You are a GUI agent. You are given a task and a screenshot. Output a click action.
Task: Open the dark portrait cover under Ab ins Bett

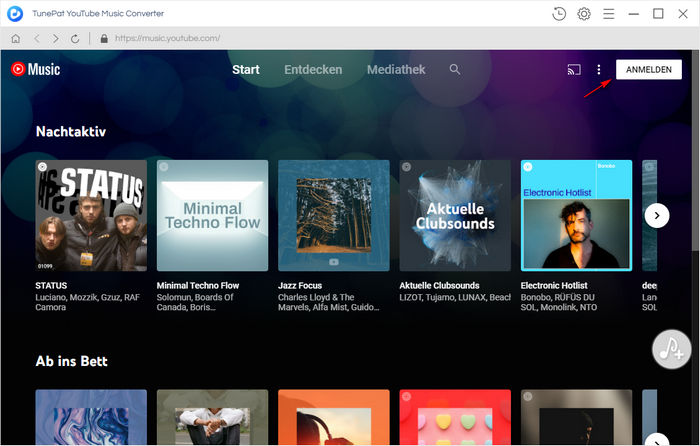(576, 417)
